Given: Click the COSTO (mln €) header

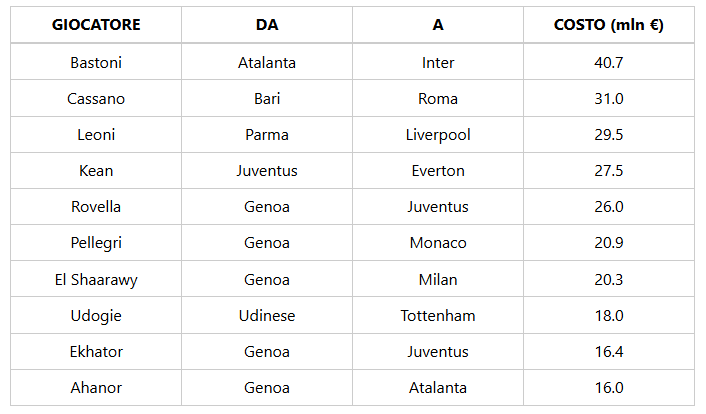Looking at the screenshot, I should pos(609,25).
